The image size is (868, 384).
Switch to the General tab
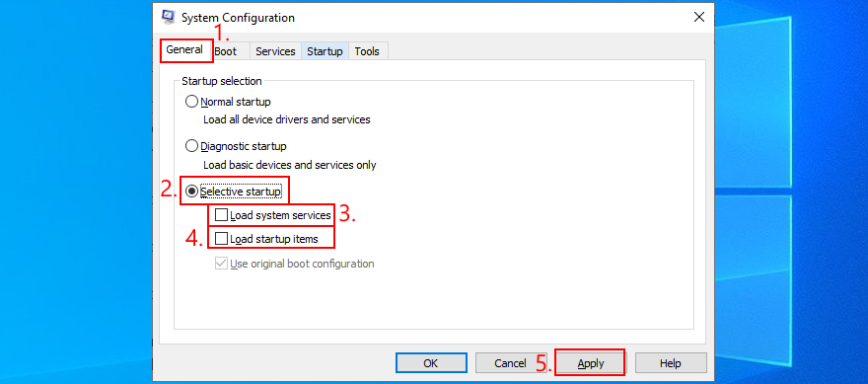[x=184, y=49]
